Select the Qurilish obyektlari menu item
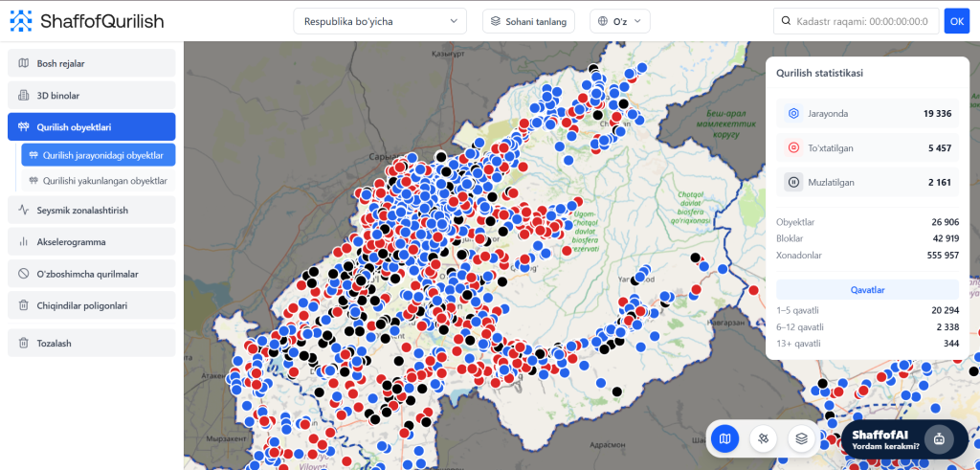Screen dimensions: 980x470 (x=91, y=127)
